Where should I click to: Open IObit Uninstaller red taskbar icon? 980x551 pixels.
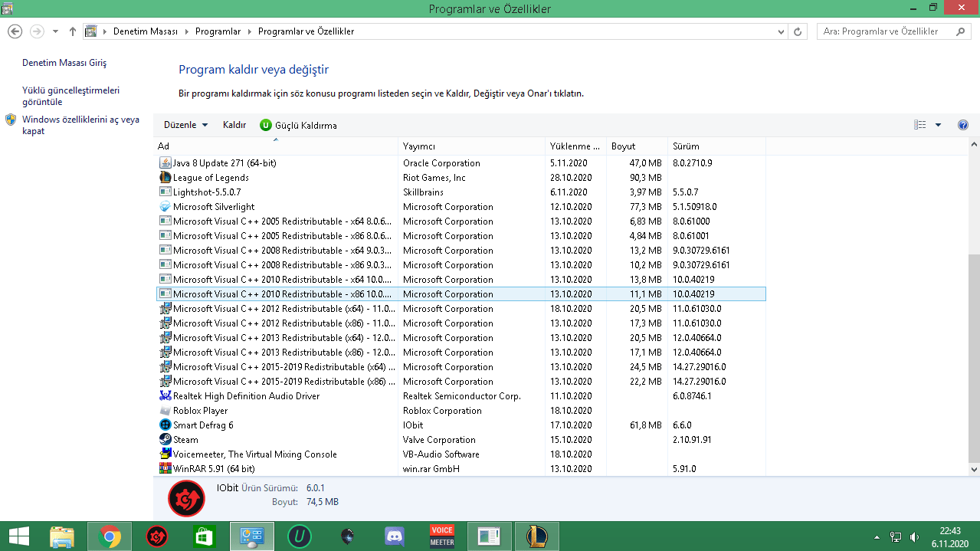(x=157, y=536)
